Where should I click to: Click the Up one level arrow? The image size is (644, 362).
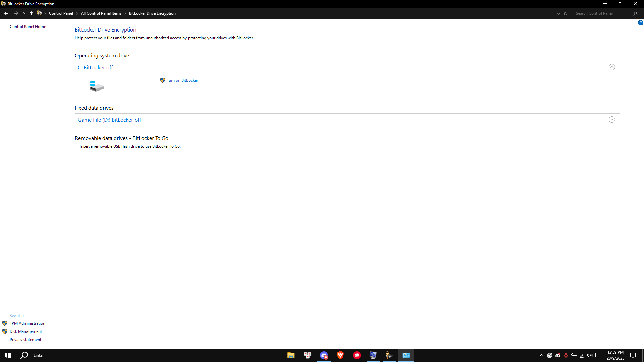[x=31, y=13]
